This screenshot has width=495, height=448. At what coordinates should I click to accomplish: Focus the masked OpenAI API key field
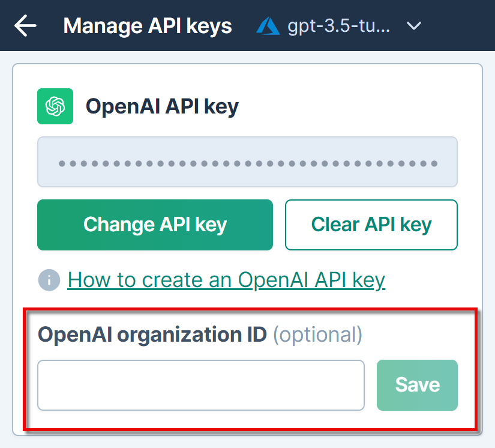(247, 162)
